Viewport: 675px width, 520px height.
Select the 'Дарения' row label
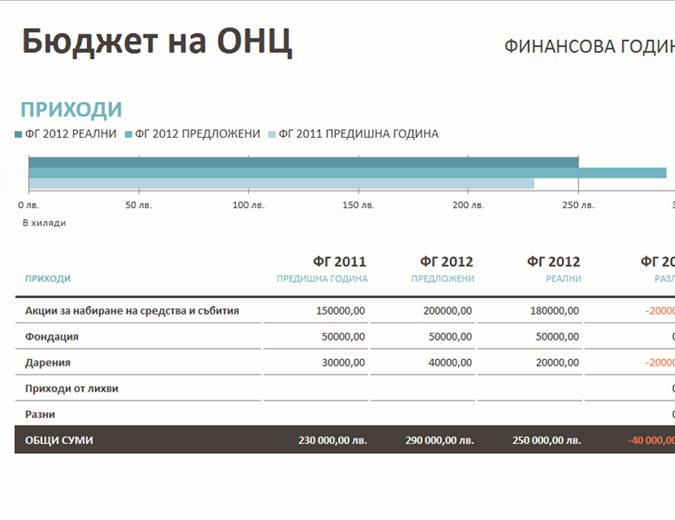coord(47,362)
